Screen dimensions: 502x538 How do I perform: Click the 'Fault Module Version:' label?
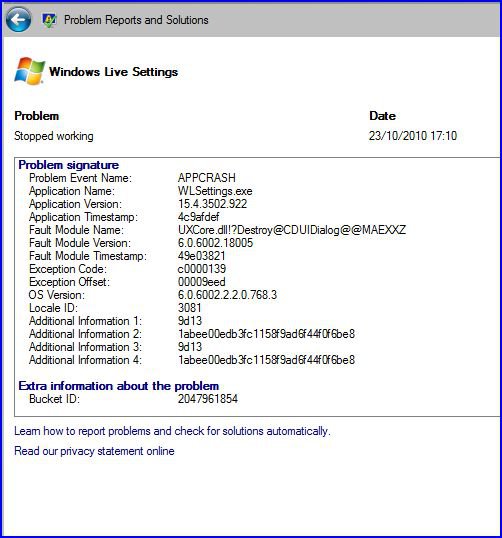click(x=80, y=243)
